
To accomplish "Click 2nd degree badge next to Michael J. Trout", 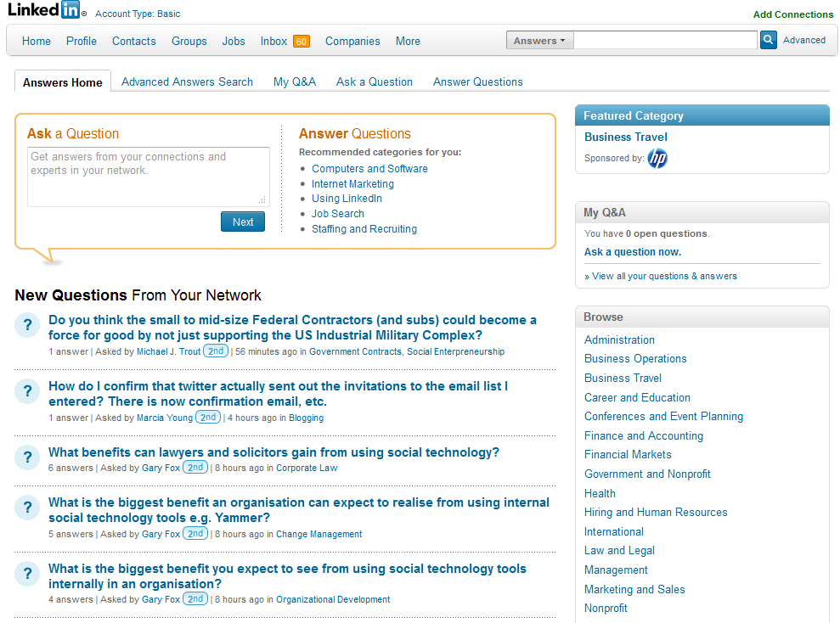I will coord(216,351).
